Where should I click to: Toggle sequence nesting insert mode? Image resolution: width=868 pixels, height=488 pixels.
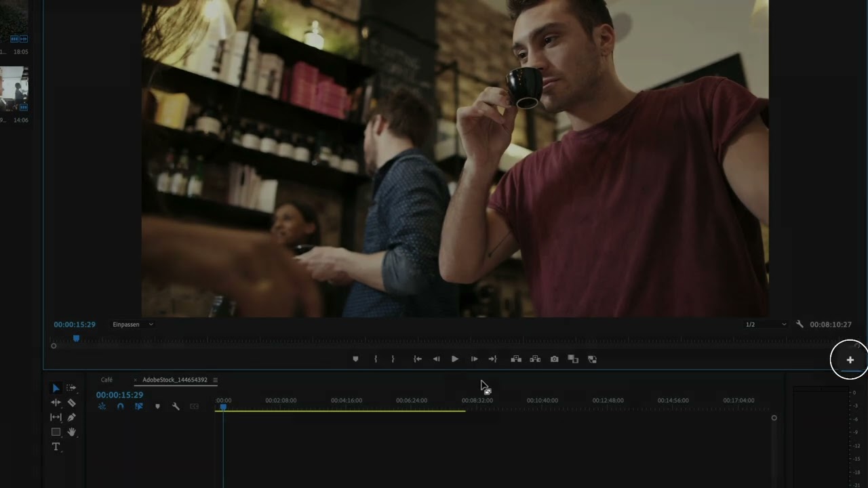tap(102, 407)
